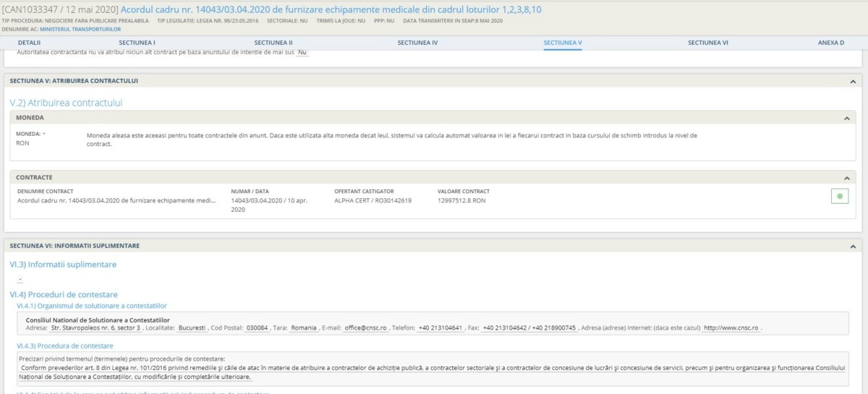Select the Sectiunea IV tab
This screenshot has height=394, width=868.
point(417,43)
